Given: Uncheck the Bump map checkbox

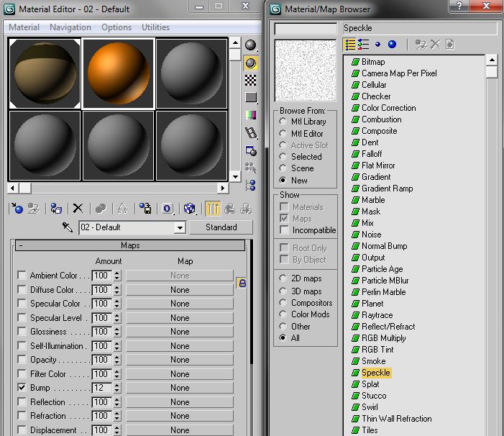Looking at the screenshot, I should click(22, 388).
